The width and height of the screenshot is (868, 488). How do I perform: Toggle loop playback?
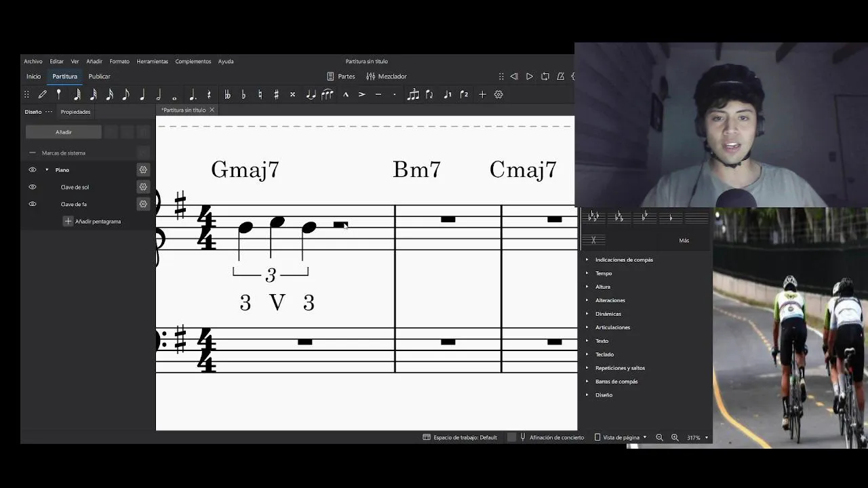[x=545, y=77]
